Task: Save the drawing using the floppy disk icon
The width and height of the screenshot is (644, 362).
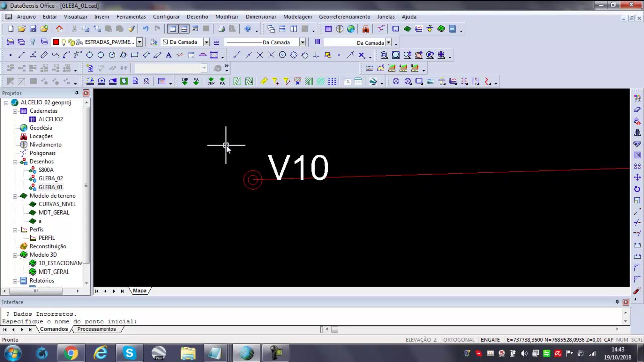Action: pyautogui.click(x=33, y=29)
